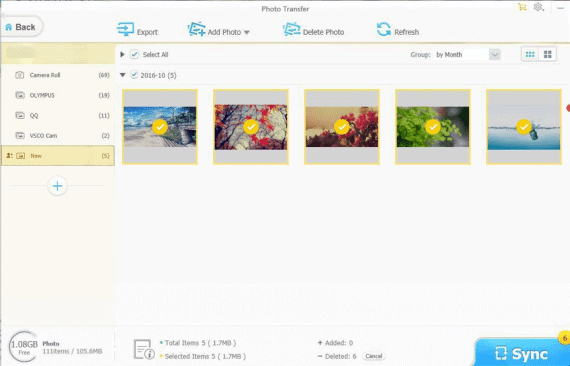Screen dimensions: 570x366
Task: Open the shopping cart icon
Action: point(522,7)
